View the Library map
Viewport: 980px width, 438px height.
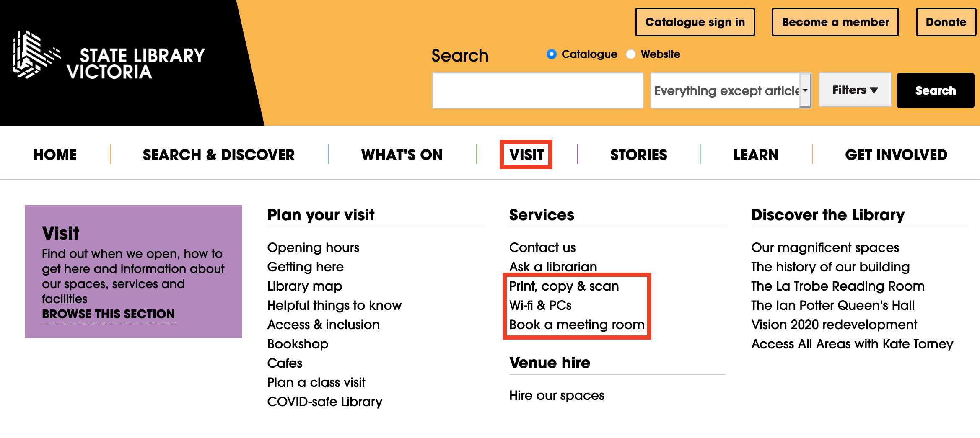(305, 286)
